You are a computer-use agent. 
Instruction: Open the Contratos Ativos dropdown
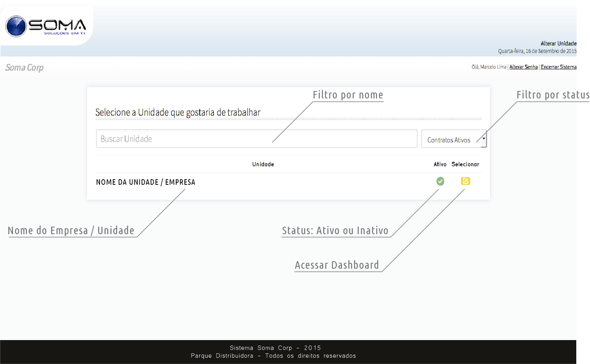point(453,139)
